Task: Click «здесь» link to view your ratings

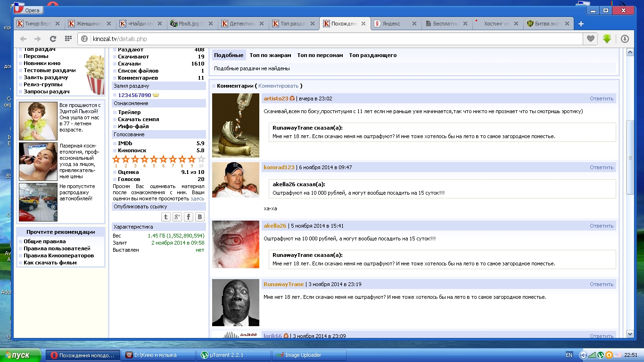Action: pyautogui.click(x=198, y=199)
